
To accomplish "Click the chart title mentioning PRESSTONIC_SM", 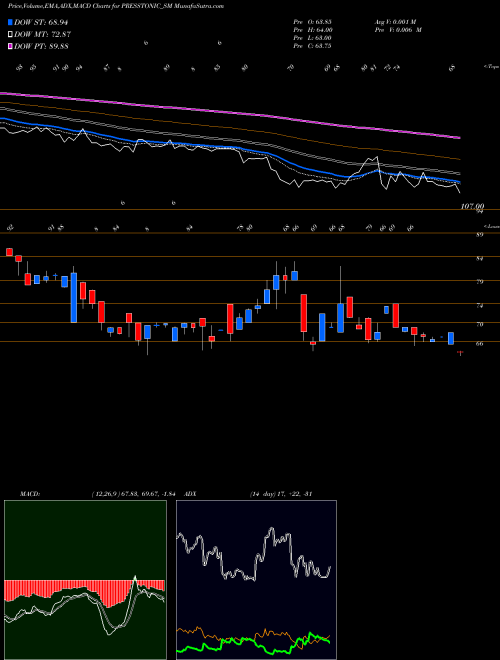I will [116, 6].
